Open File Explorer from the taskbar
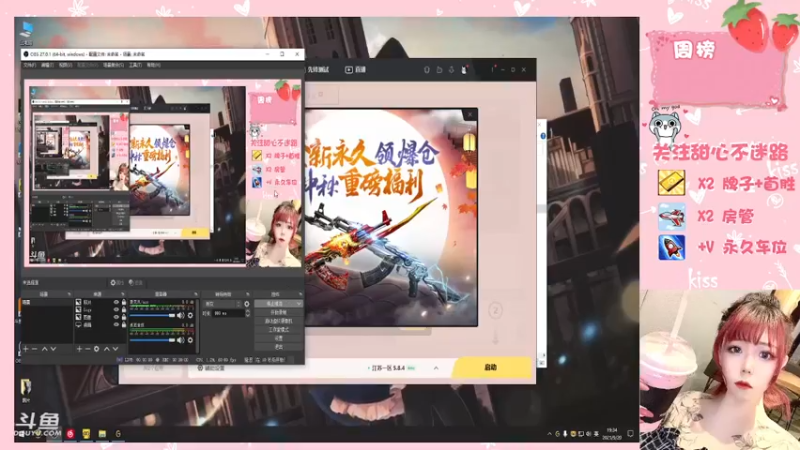Image resolution: width=800 pixels, height=450 pixels. click(x=102, y=434)
